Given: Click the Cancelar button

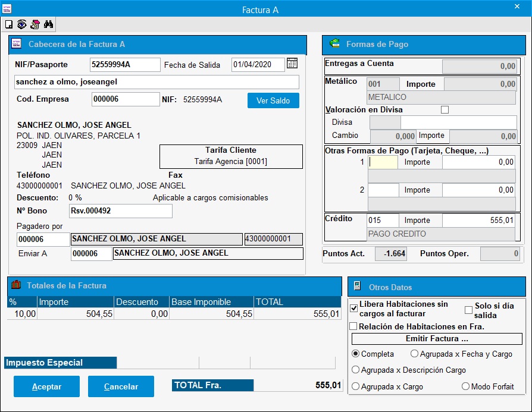Looking at the screenshot, I should [x=121, y=386].
